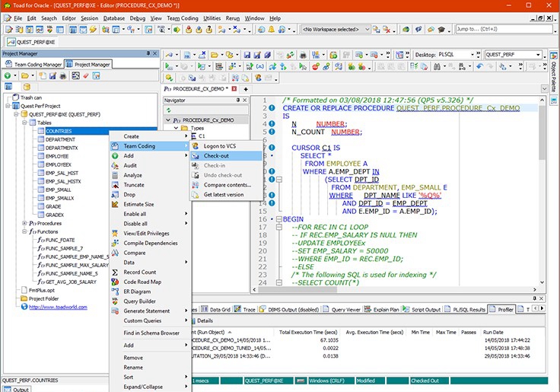560x392 pixels.
Task: Open the Team Coding menu in menu bar
Action: (182, 18)
